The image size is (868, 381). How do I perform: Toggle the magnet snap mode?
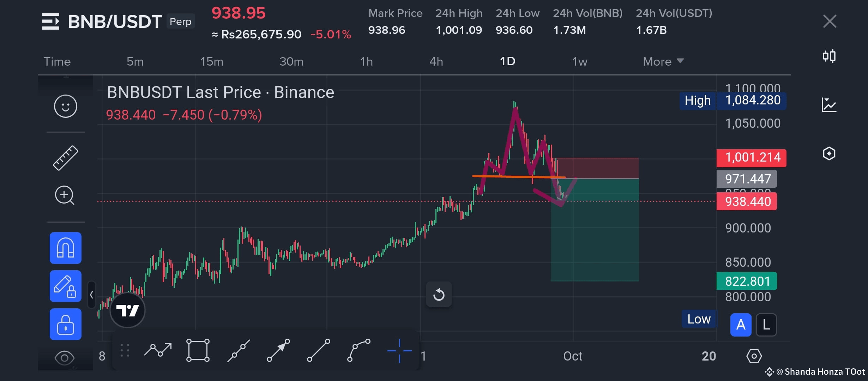(66, 248)
